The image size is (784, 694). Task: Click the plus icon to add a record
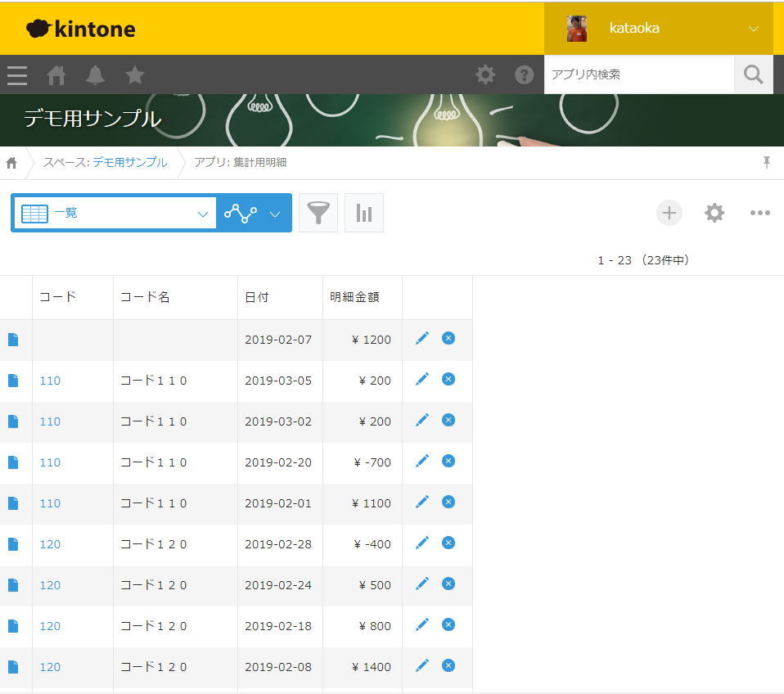(x=669, y=213)
